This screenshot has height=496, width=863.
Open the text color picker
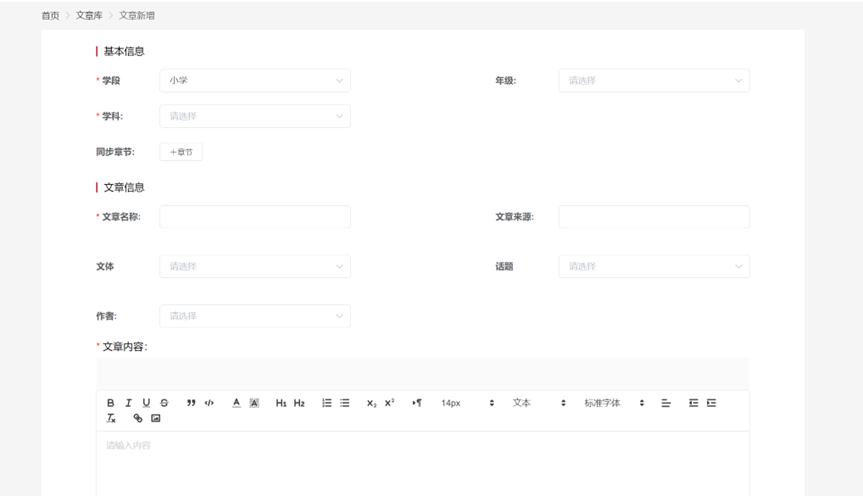click(x=236, y=402)
